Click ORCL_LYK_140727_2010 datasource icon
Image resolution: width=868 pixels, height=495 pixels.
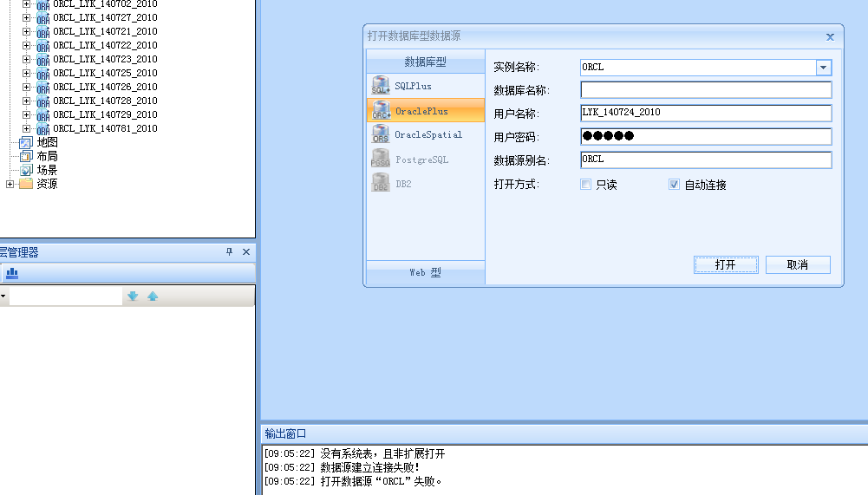pos(43,18)
